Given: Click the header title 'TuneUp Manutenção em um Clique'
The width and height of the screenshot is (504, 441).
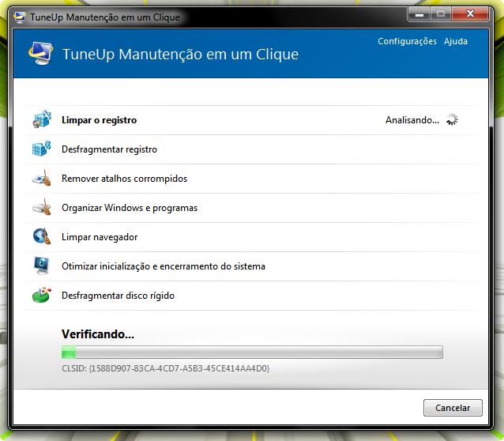Looking at the screenshot, I should point(180,54).
